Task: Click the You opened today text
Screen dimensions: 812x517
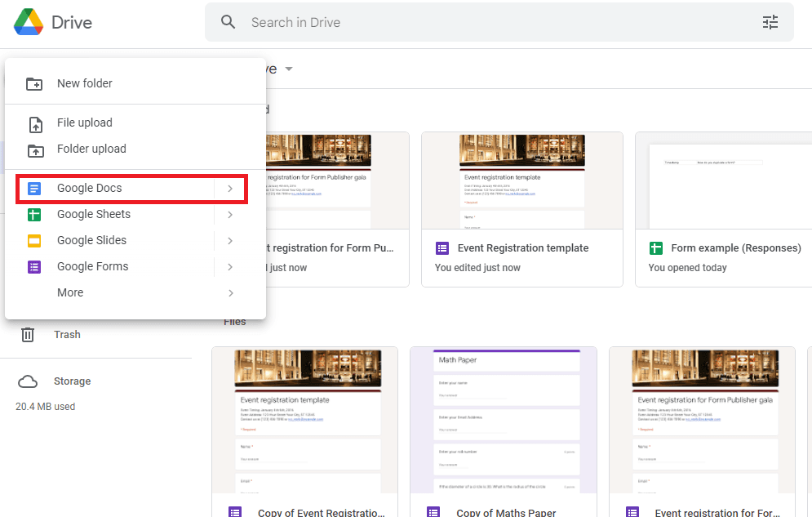Action: pos(687,268)
